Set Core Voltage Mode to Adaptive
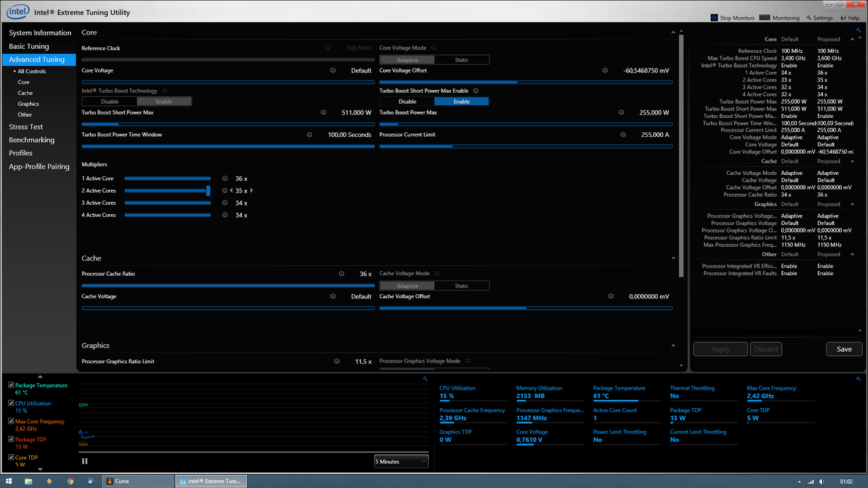This screenshot has height=488, width=868. pos(407,60)
